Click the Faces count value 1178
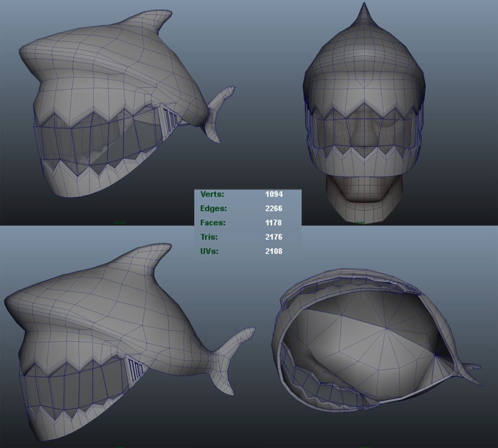Image resolution: width=498 pixels, height=448 pixels. click(274, 223)
